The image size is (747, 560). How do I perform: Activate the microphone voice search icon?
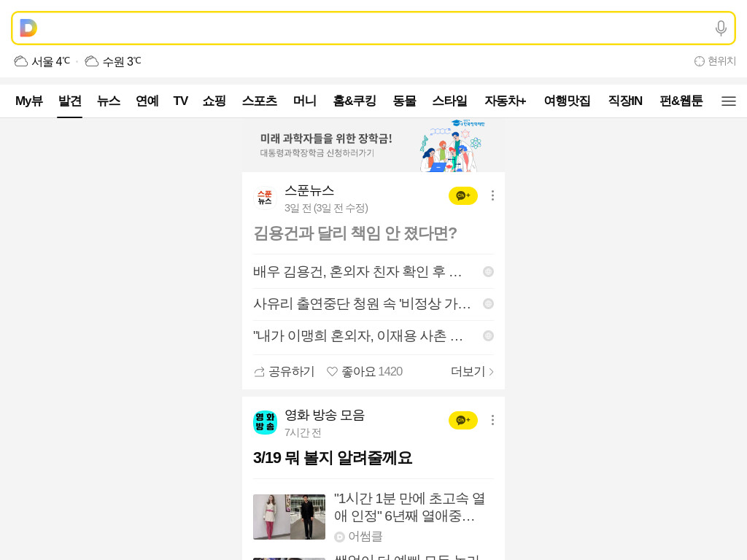[x=721, y=28]
